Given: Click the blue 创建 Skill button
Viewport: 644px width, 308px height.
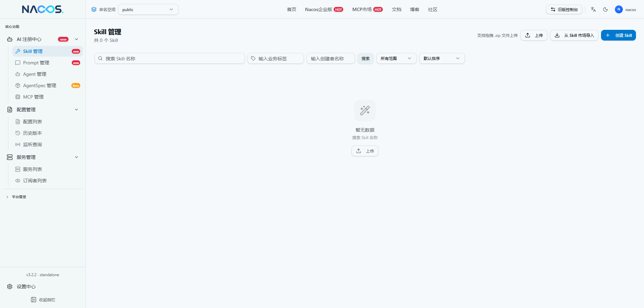Looking at the screenshot, I should coord(619,35).
